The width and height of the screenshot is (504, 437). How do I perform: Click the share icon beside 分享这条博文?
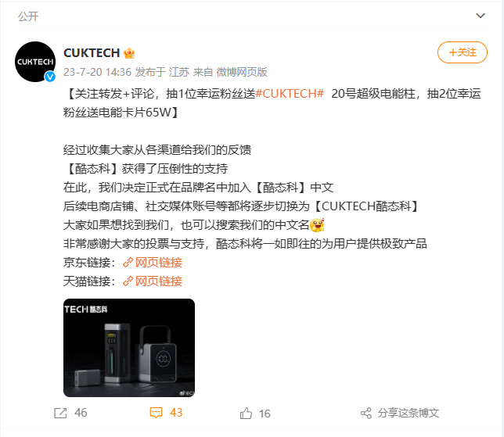pos(365,413)
